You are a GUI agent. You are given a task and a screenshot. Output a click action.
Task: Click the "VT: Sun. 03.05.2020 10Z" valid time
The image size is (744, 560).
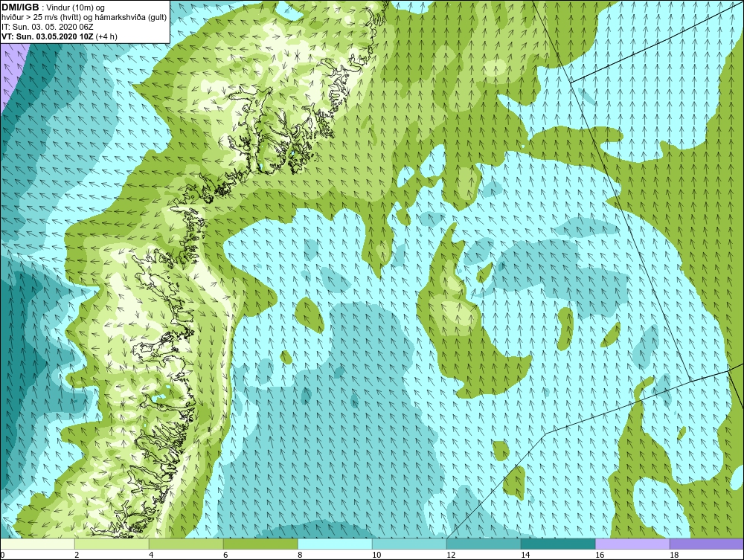point(48,36)
